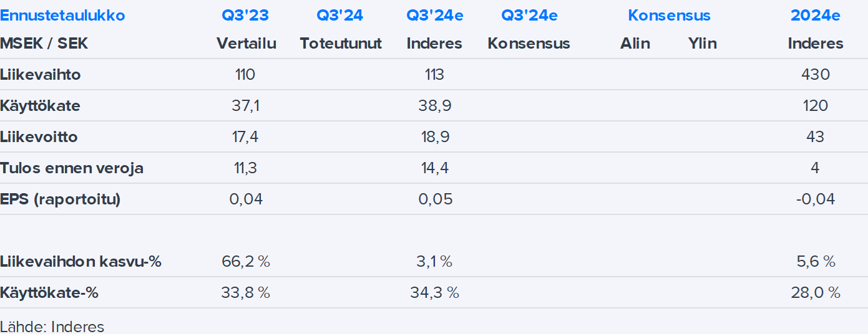Select the Liikevaihto row label
Image resolution: width=868 pixels, height=334 pixels.
[41, 75]
